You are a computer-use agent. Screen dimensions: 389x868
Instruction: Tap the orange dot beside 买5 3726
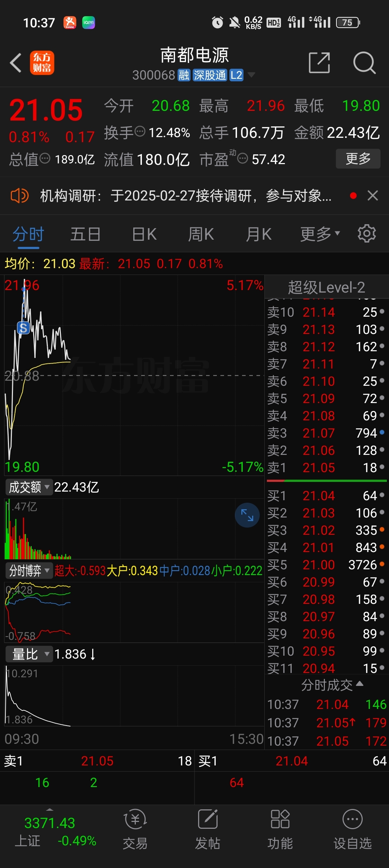tap(382, 564)
